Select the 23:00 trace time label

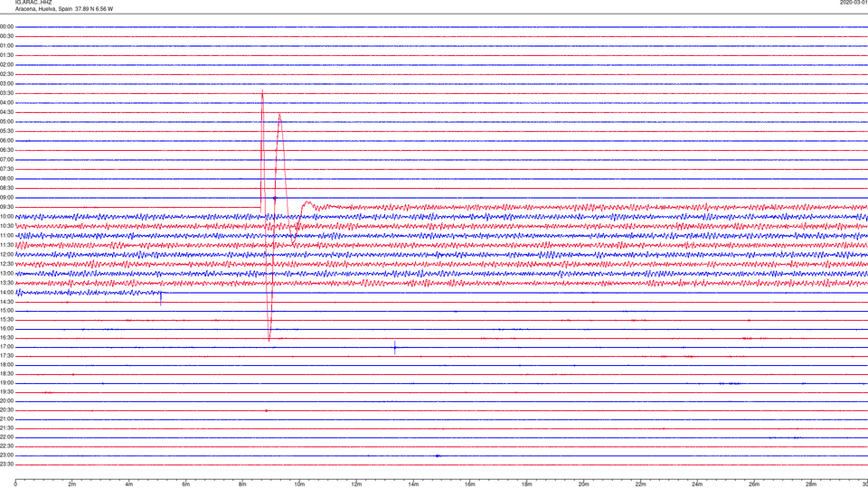click(6, 455)
